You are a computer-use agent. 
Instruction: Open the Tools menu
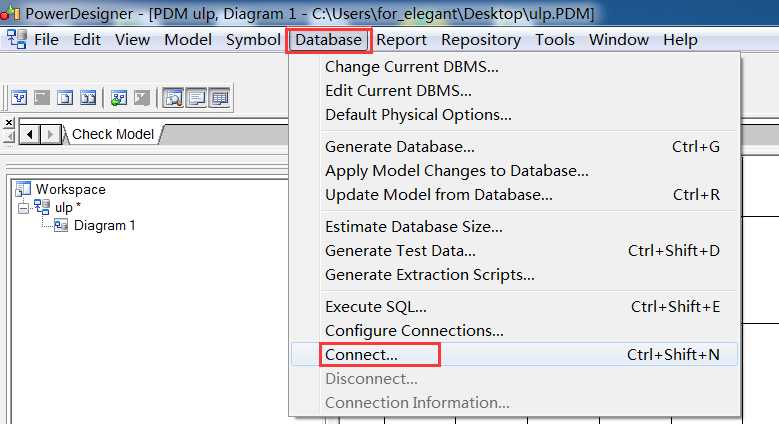[555, 40]
